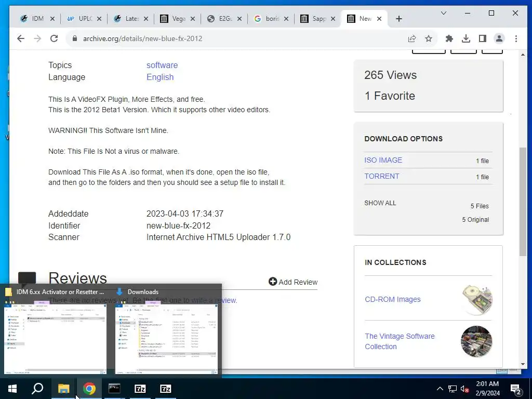This screenshot has height=399, width=532.
Task: Open the software topic link
Action: [x=162, y=65]
